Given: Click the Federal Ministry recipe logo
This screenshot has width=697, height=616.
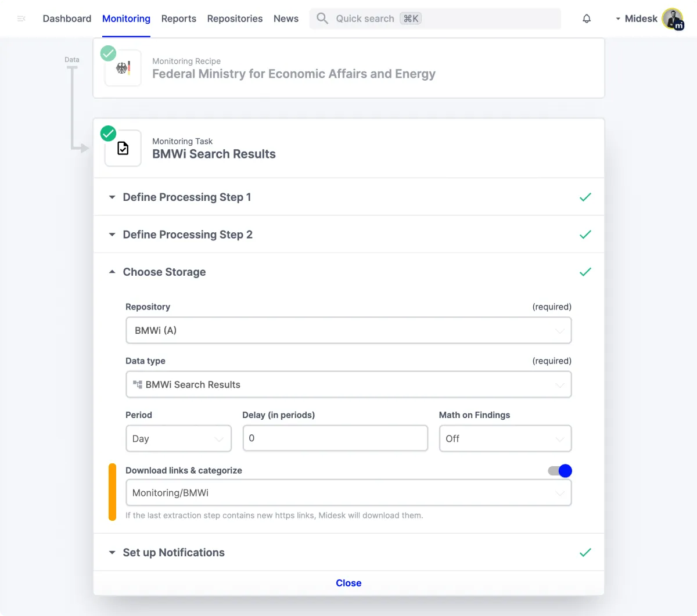Looking at the screenshot, I should 123,69.
